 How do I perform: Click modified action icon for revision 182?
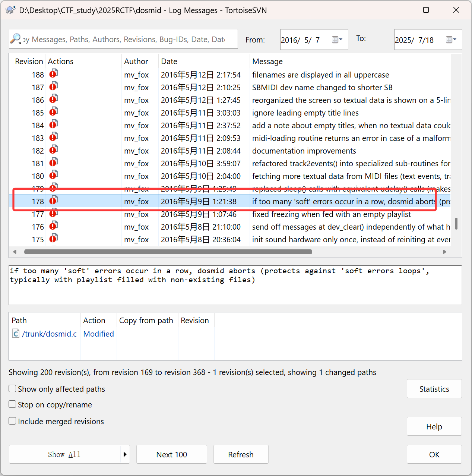tap(54, 149)
